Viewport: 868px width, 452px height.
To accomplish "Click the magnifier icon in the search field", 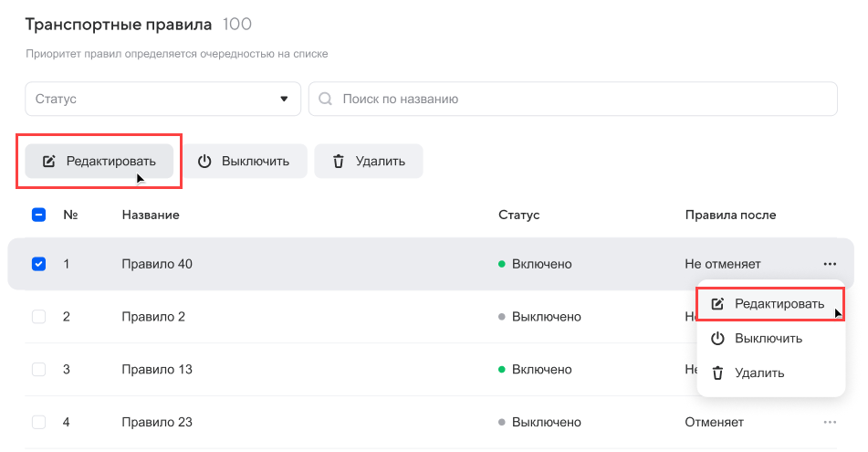I will pos(325,99).
